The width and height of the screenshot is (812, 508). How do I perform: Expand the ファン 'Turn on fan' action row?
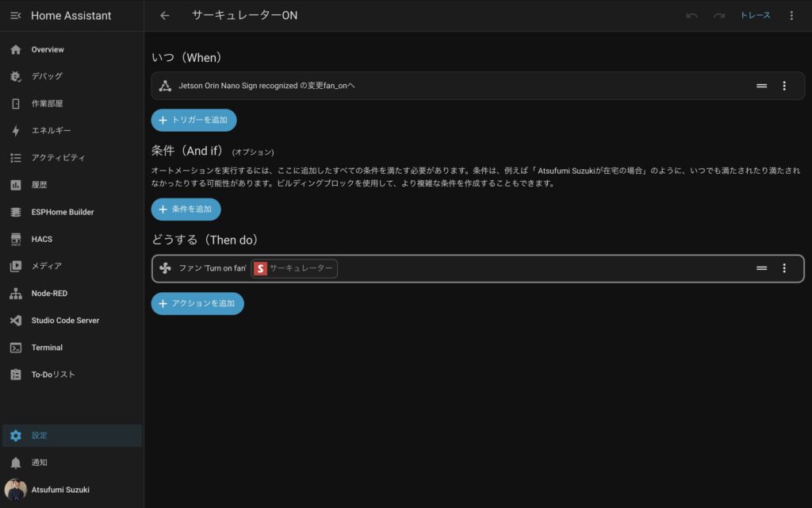click(x=476, y=268)
